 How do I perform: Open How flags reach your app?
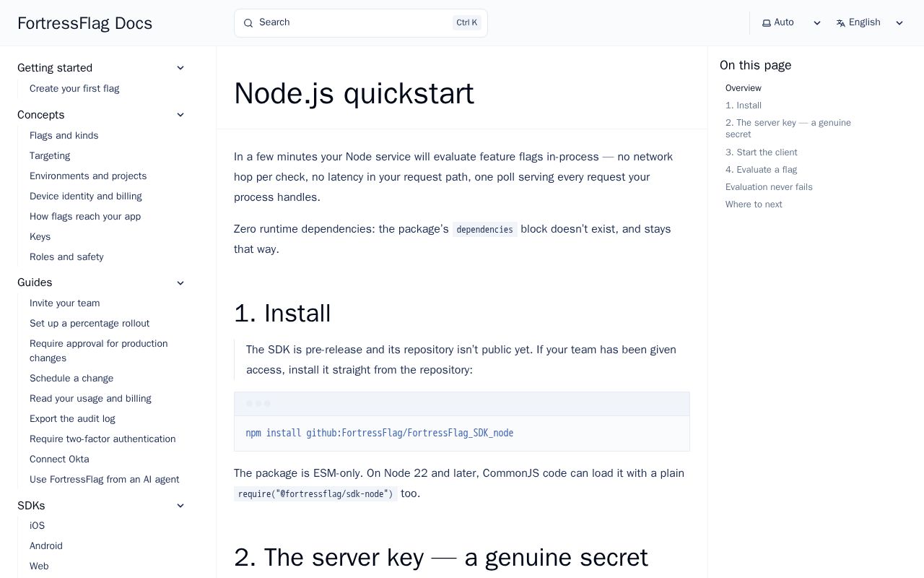pos(85,217)
